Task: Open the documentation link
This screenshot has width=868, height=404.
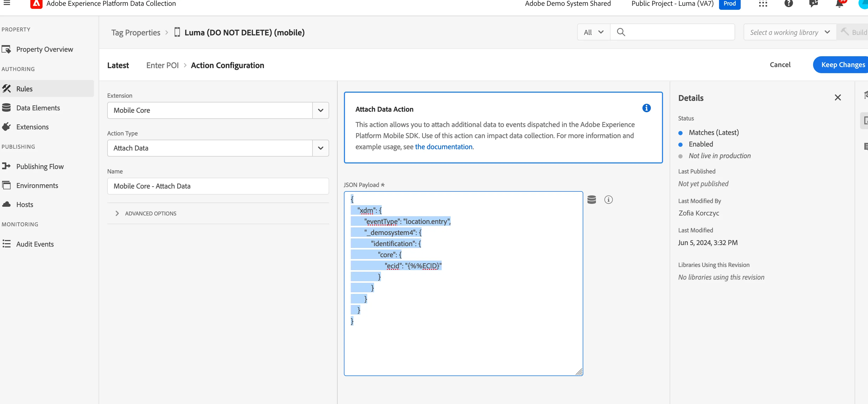Action: [x=444, y=147]
